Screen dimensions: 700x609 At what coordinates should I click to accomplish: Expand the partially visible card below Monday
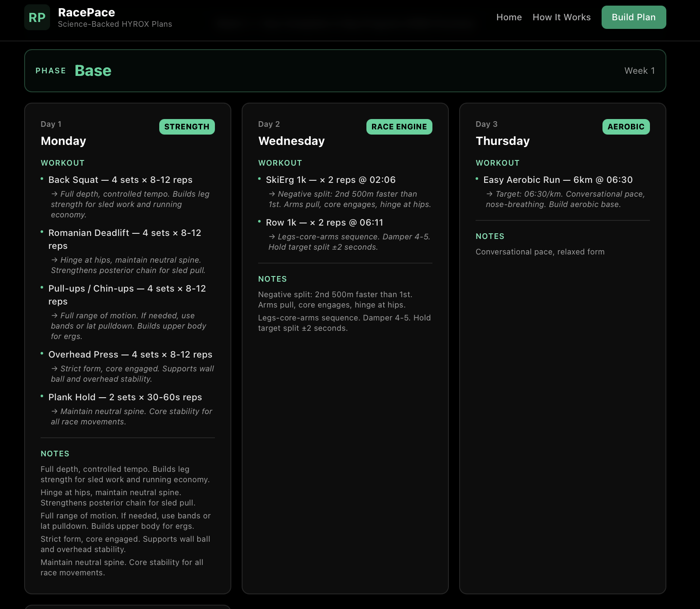(128, 606)
